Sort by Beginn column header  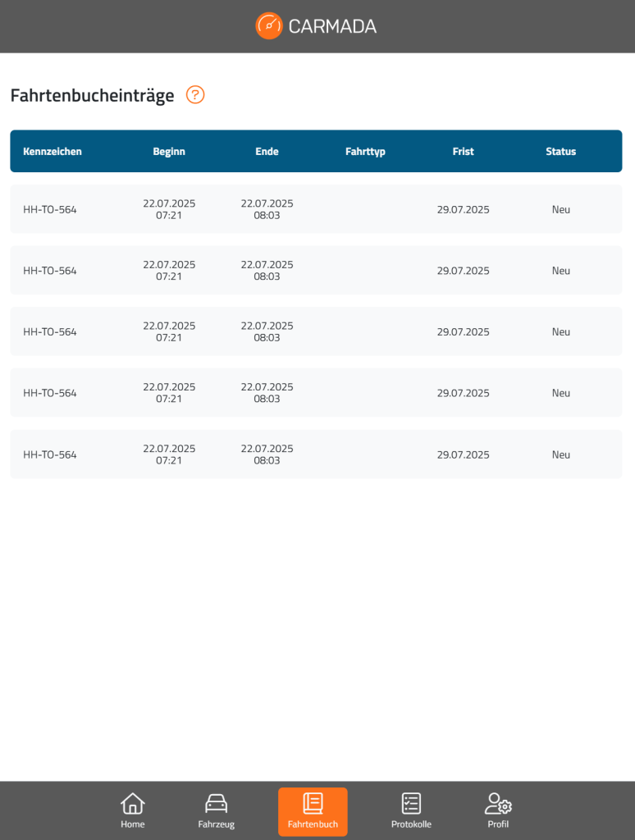(169, 152)
